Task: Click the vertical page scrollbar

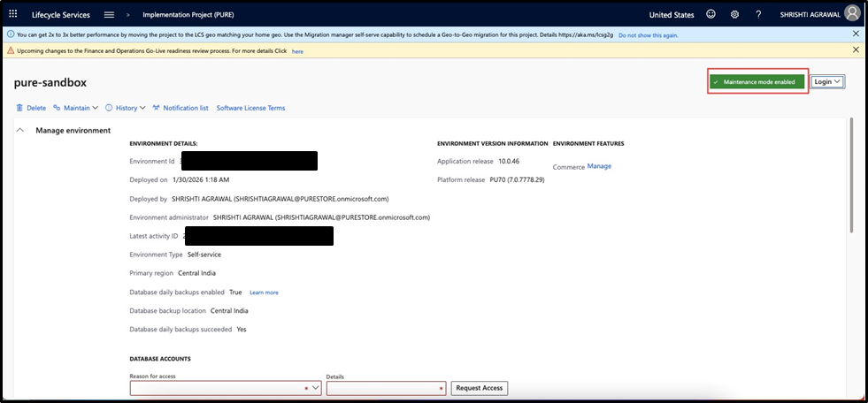Action: 851,177
